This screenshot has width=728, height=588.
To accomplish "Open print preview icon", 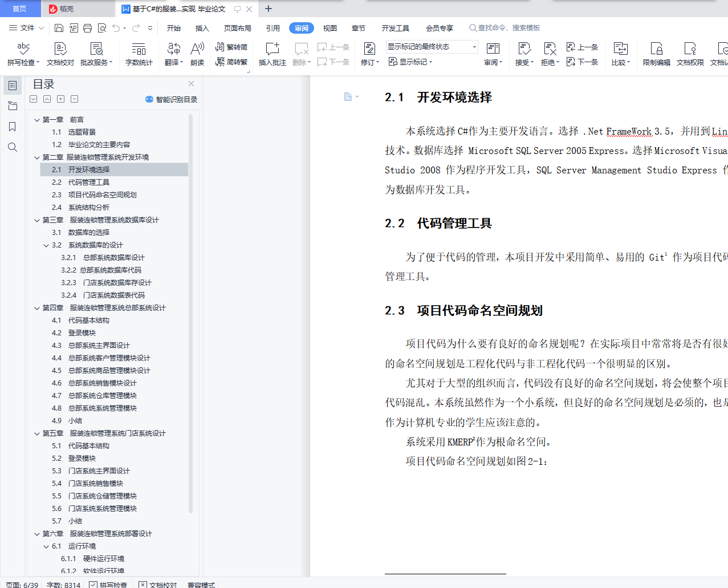I will click(102, 28).
